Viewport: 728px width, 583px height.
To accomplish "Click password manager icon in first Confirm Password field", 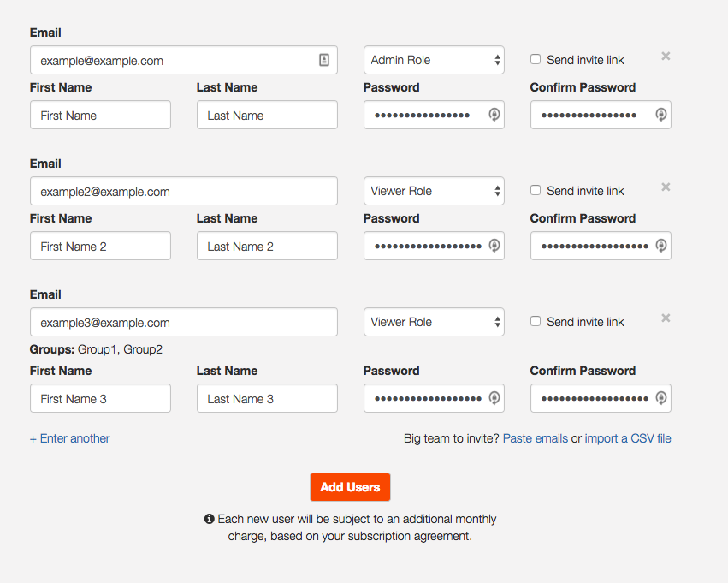I will pos(660,114).
